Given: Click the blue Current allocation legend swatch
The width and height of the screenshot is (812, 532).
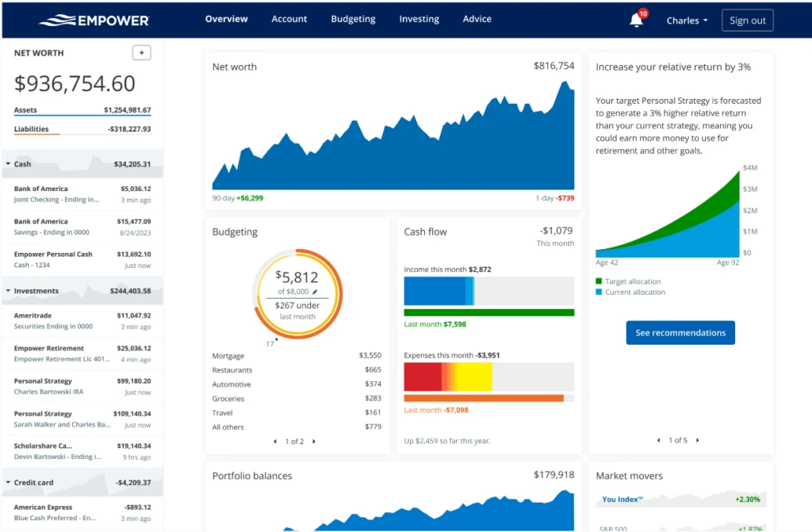Looking at the screenshot, I should pyautogui.click(x=599, y=292).
